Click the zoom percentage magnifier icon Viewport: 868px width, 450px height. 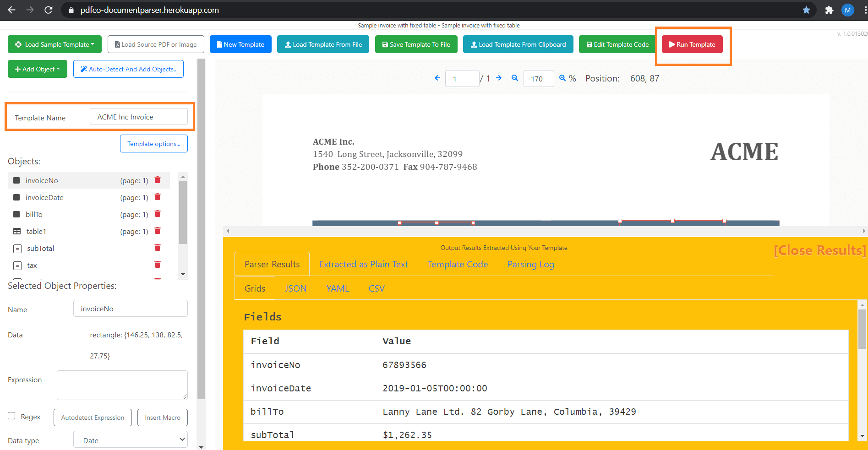(x=562, y=78)
